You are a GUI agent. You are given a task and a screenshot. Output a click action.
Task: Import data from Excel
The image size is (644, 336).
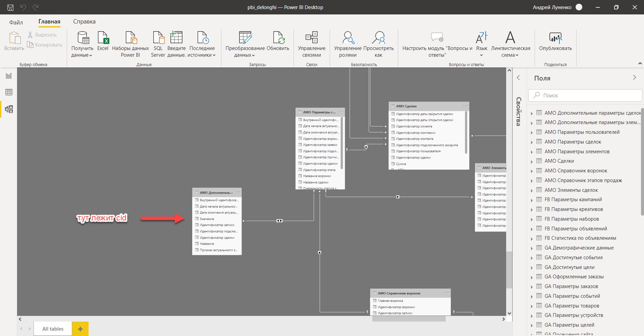103,41
